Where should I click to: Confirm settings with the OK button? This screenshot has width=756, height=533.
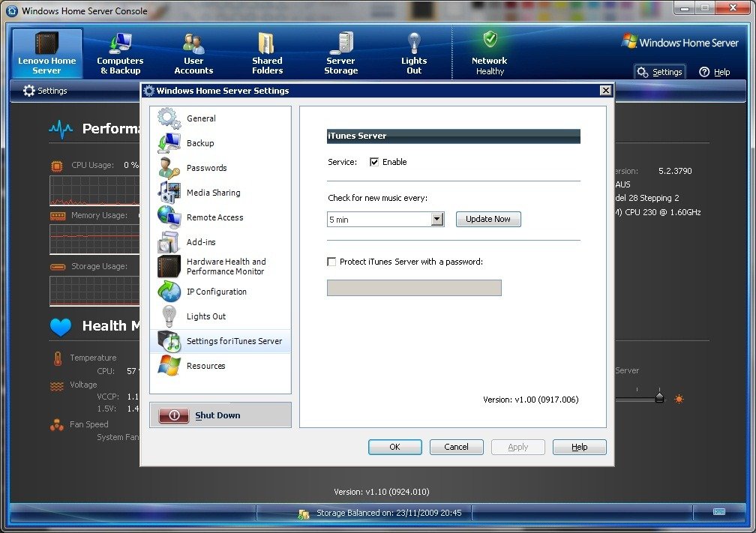coord(394,447)
